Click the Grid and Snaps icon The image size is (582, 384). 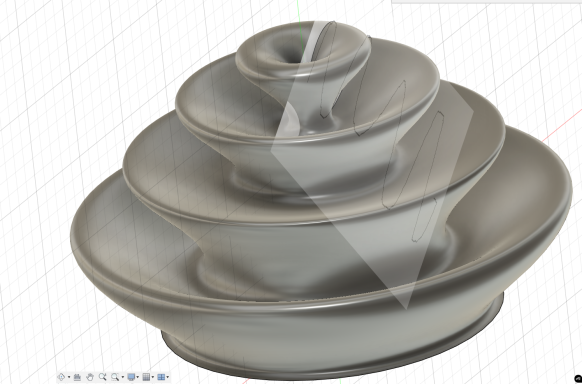pyautogui.click(x=146, y=377)
